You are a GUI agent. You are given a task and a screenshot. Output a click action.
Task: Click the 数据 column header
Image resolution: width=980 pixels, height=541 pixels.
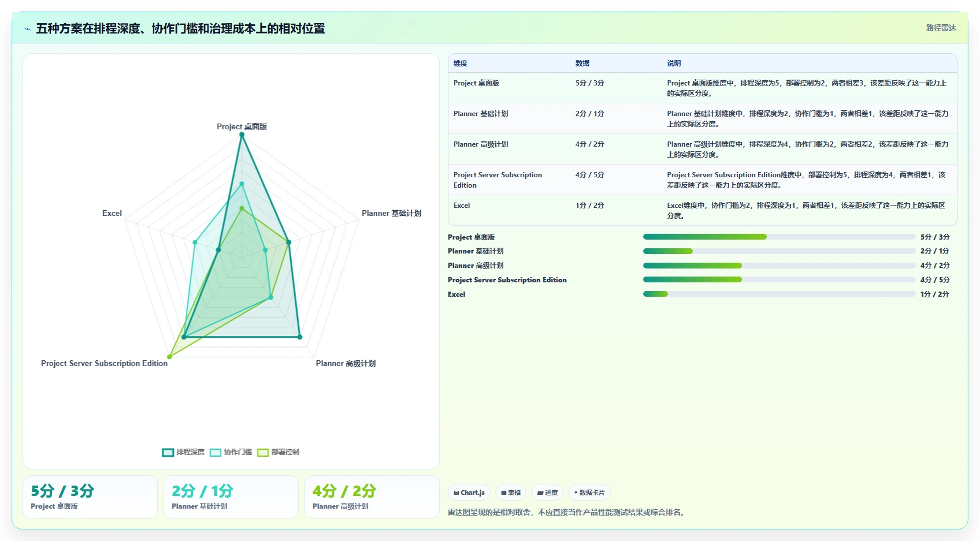click(582, 64)
